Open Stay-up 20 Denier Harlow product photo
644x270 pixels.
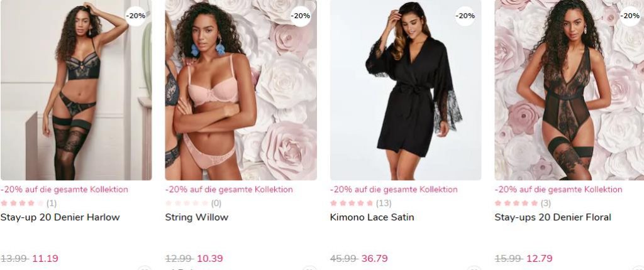coord(76,90)
